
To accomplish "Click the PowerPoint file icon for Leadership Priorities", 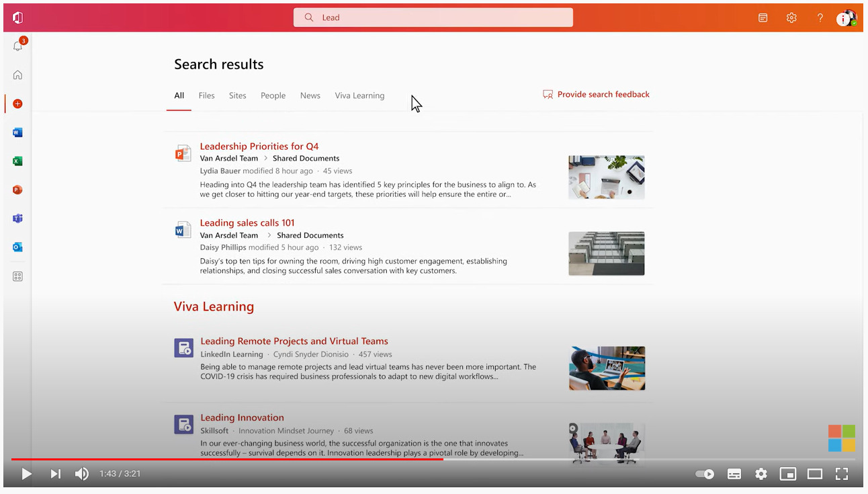I will [x=183, y=153].
